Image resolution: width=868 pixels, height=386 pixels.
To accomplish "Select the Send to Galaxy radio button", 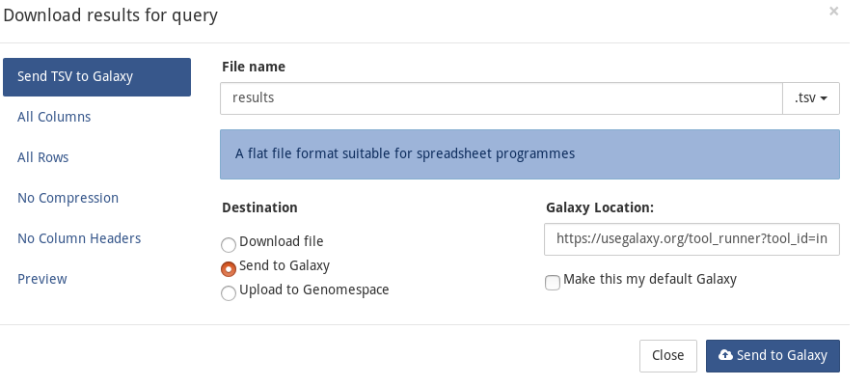I will [228, 268].
